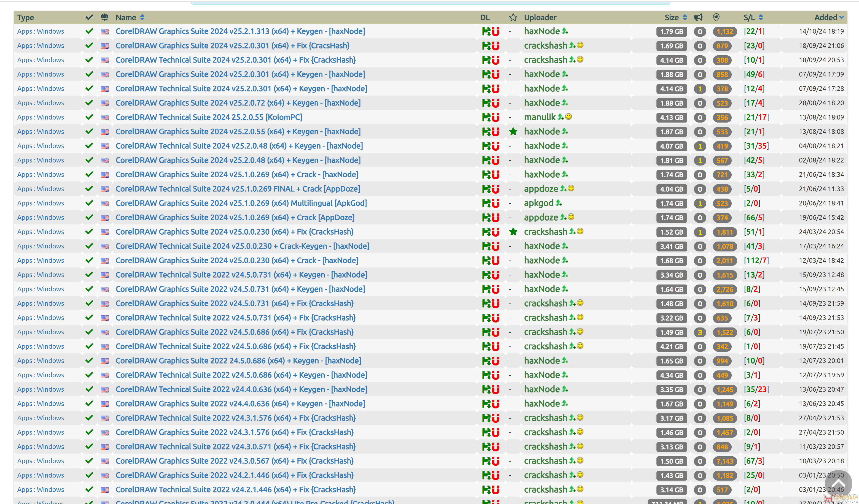Open magnet link in the ApkGod Multilingual row
This screenshot has height=504, width=859.
pos(496,204)
